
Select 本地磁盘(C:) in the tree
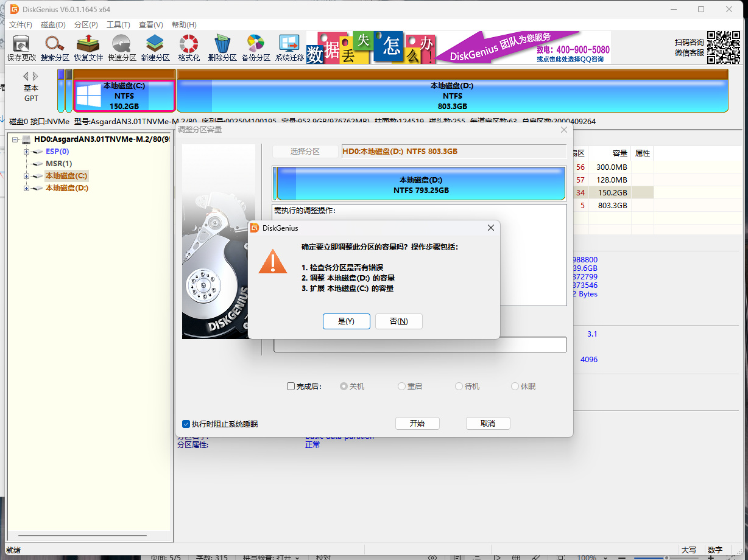coord(66,176)
